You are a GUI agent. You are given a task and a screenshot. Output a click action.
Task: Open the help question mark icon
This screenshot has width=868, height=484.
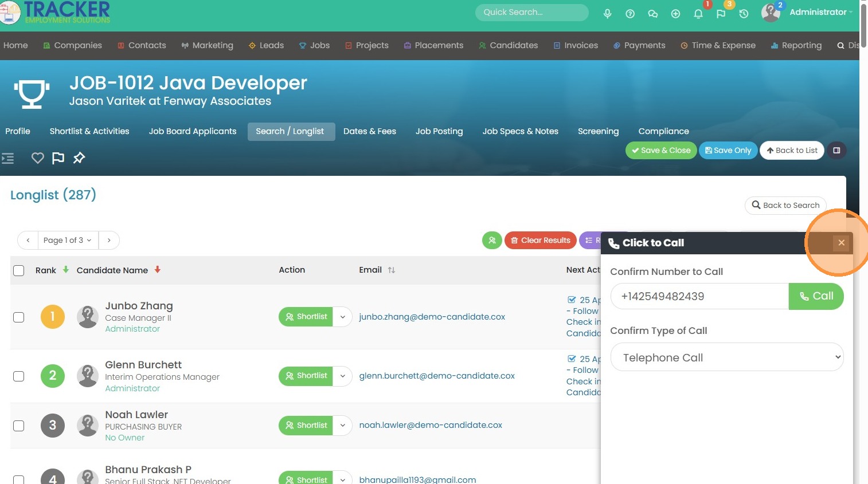(x=630, y=14)
